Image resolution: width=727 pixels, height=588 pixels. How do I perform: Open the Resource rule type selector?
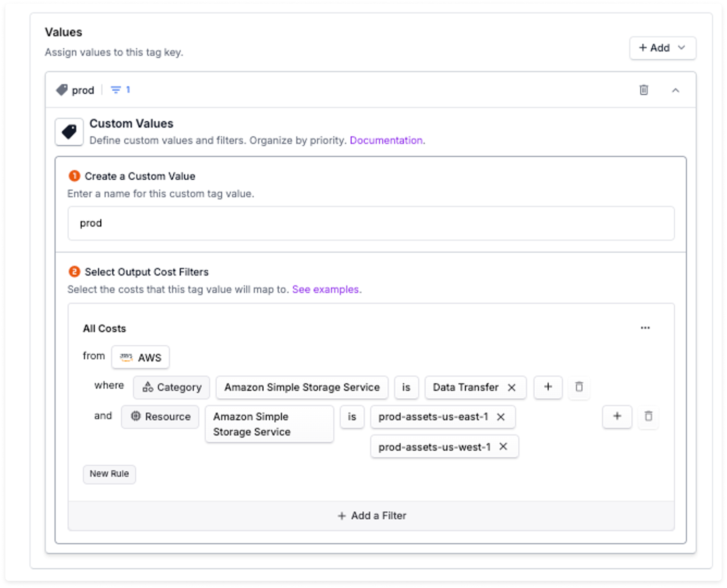(160, 417)
